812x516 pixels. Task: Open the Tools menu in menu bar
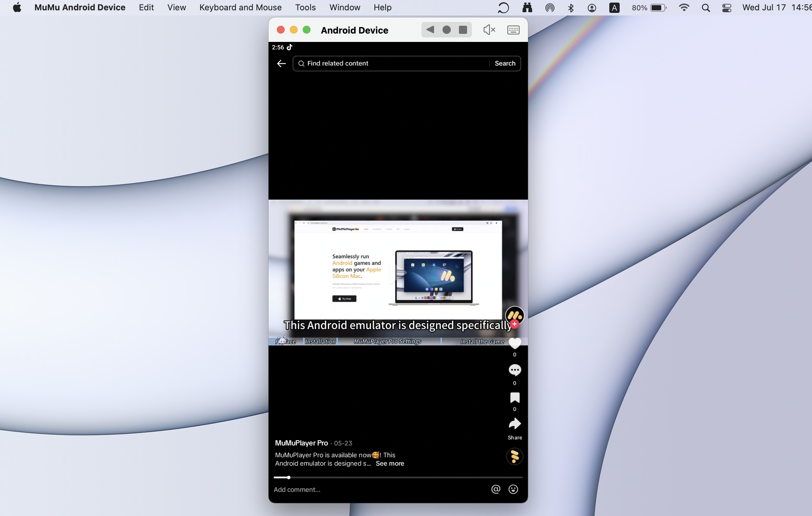[305, 7]
